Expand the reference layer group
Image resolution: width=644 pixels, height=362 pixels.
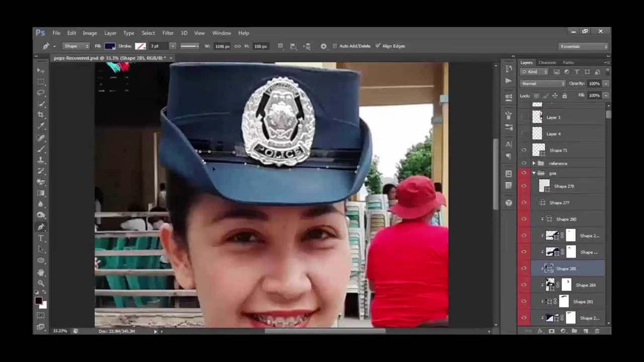(534, 163)
